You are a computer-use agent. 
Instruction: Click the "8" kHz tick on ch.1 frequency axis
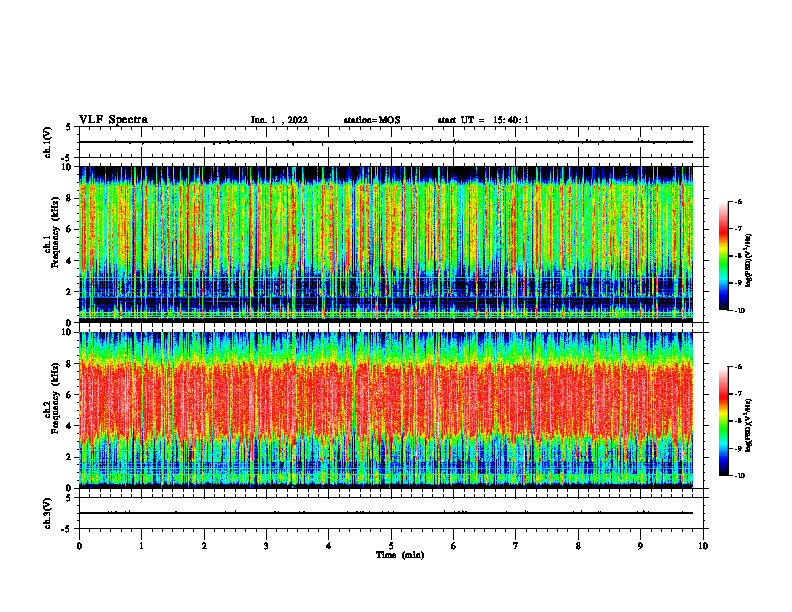[70, 198]
